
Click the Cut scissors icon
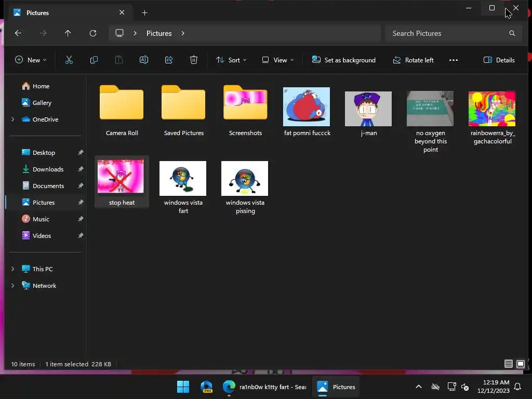pyautogui.click(x=69, y=60)
